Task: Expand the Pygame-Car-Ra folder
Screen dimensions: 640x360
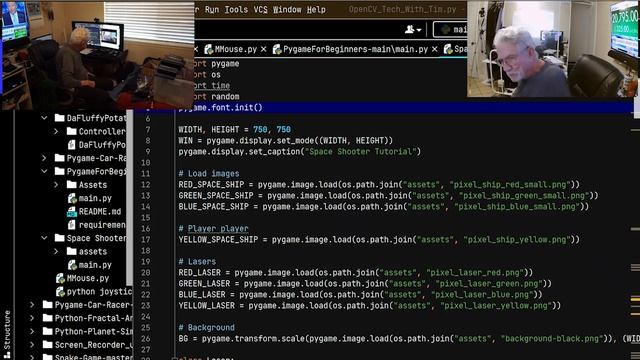Action: coord(44,158)
